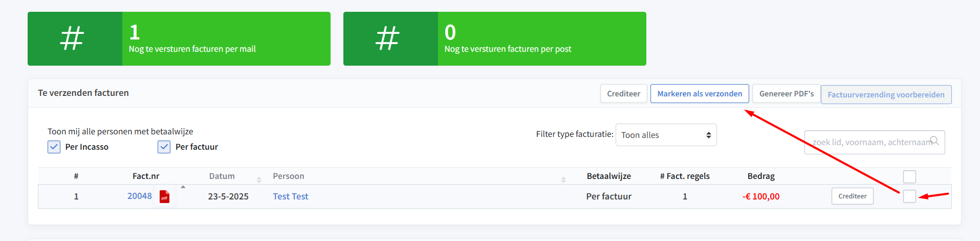Image resolution: width=980 pixels, height=241 pixels.
Task: Click Markeren als verzonden button
Action: (700, 94)
